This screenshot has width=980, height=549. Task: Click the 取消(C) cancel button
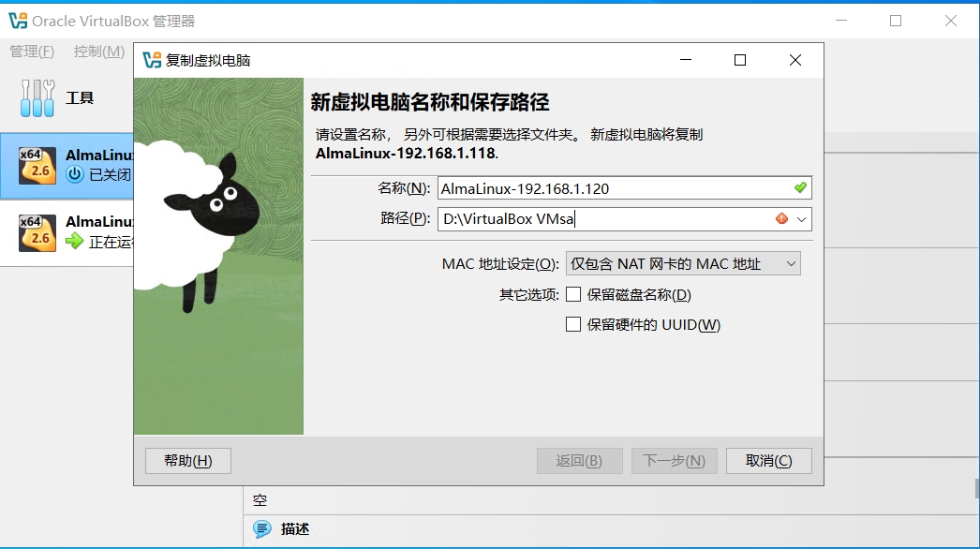769,461
